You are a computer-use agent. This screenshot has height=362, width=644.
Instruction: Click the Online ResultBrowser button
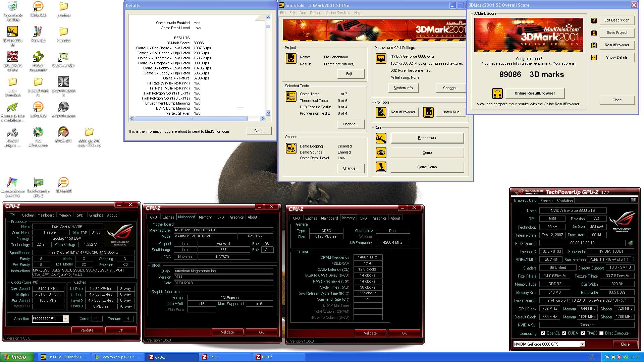(535, 93)
